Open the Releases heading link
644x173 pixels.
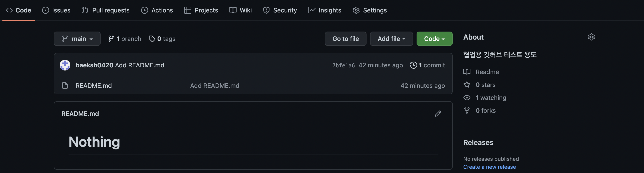coord(478,143)
